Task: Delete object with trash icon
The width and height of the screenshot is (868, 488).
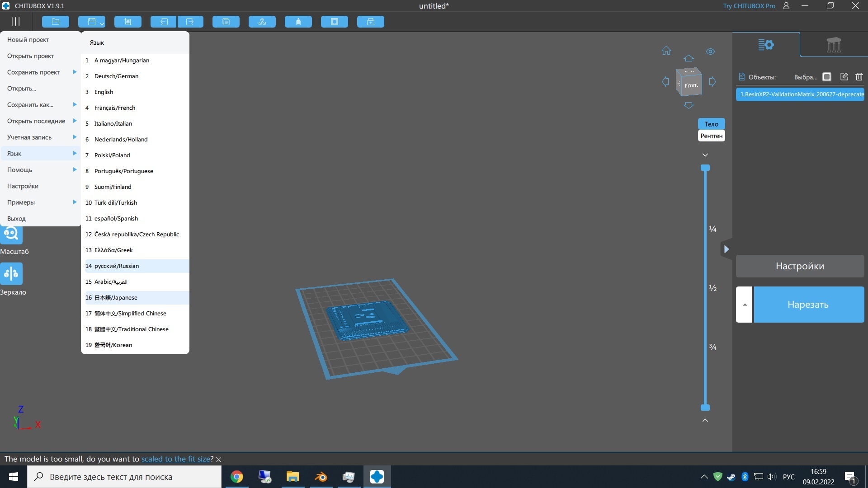Action: point(859,77)
